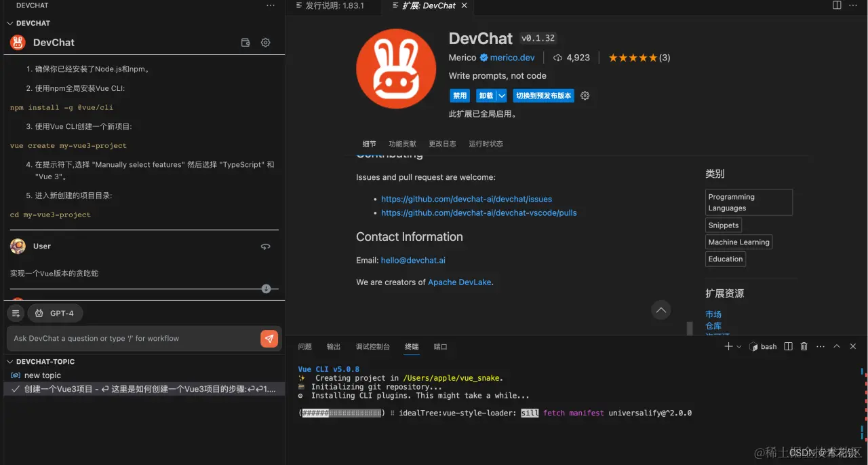Open the 仓库 repository resource link
The height and width of the screenshot is (465, 868).
tap(713, 326)
